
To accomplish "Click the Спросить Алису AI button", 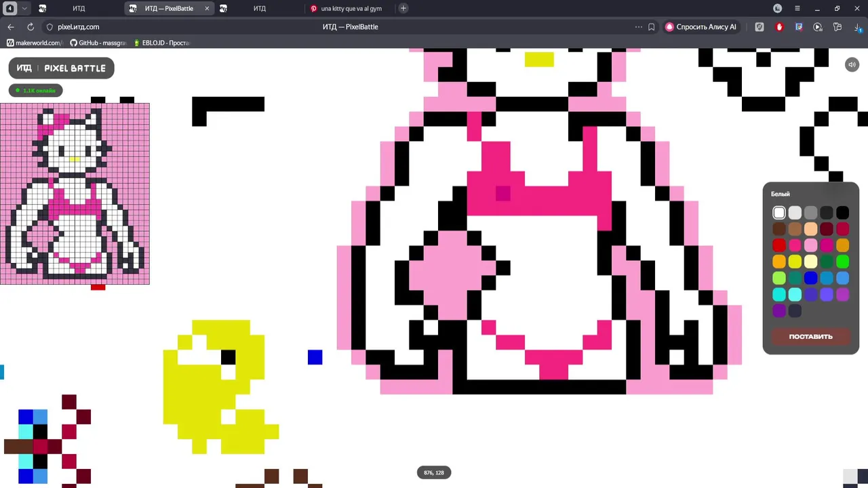I will 701,27.
